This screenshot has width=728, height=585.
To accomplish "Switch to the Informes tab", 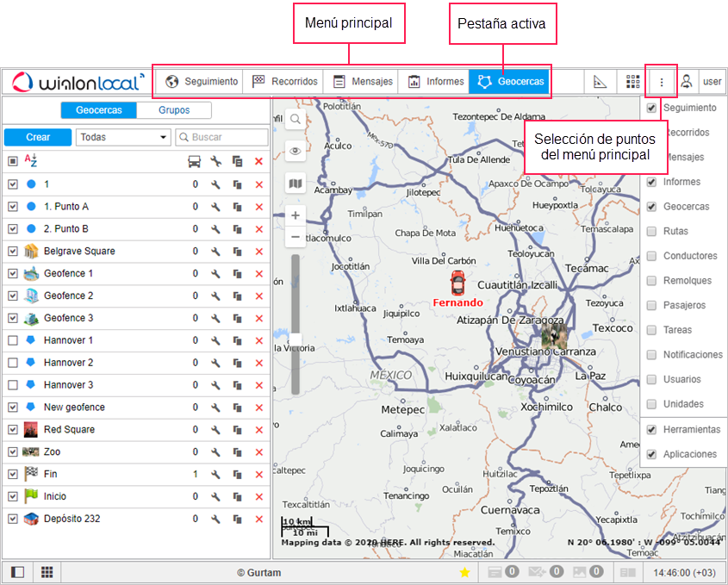I will click(x=435, y=82).
